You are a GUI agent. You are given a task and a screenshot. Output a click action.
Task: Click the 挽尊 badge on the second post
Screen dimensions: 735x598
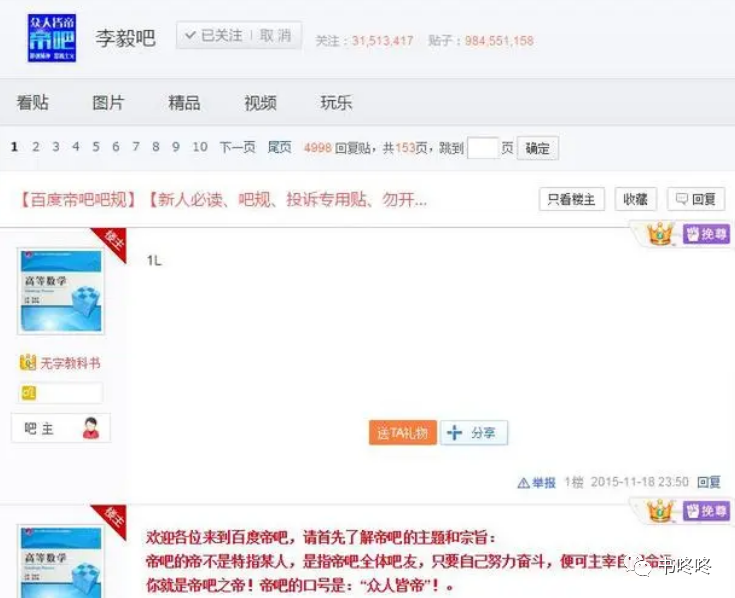tap(706, 511)
